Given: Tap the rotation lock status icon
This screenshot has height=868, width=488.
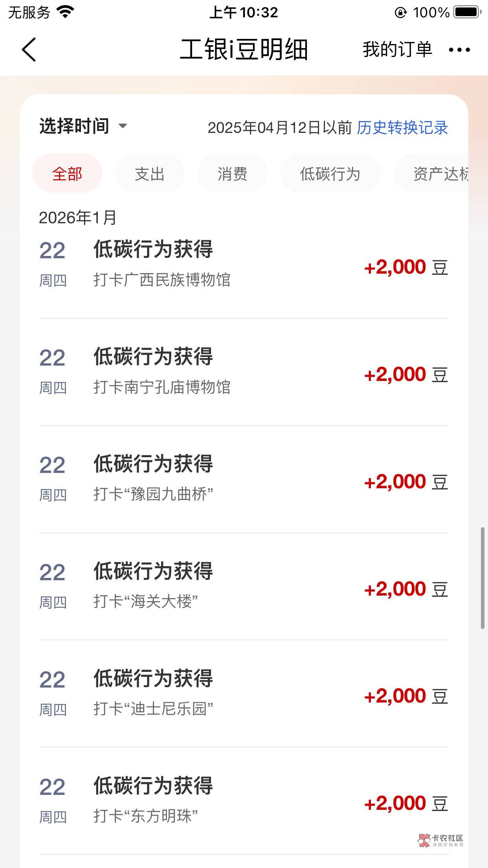Looking at the screenshot, I should tap(400, 13).
